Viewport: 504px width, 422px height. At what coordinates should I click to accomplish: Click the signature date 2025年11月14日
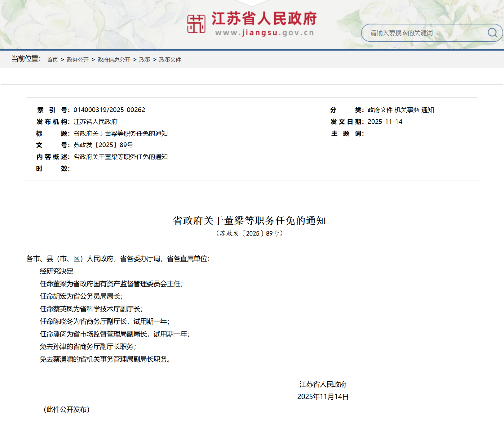click(323, 397)
